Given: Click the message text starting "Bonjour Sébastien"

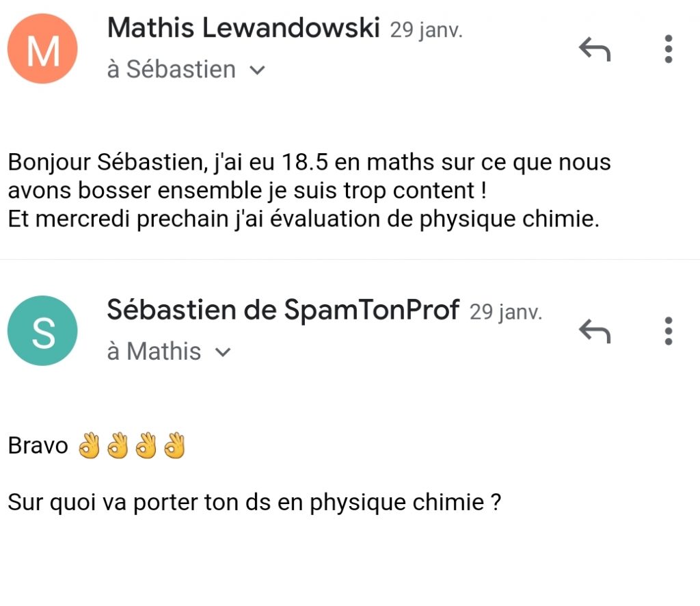Looking at the screenshot, I should [x=309, y=163].
